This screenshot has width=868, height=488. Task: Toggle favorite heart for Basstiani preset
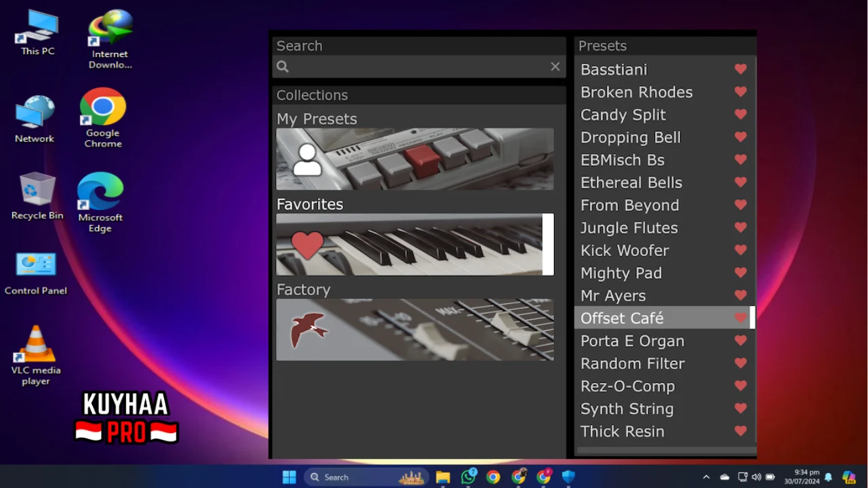[741, 69]
